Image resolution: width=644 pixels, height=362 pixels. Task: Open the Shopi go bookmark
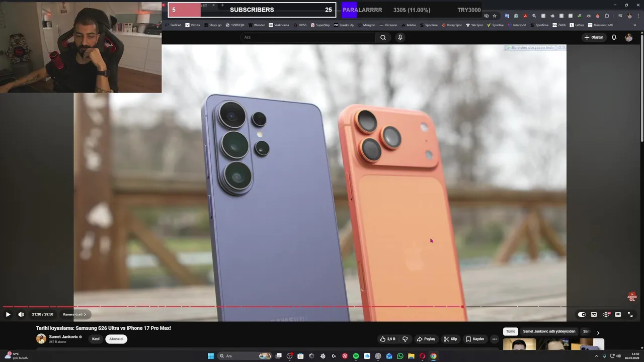pyautogui.click(x=212, y=25)
